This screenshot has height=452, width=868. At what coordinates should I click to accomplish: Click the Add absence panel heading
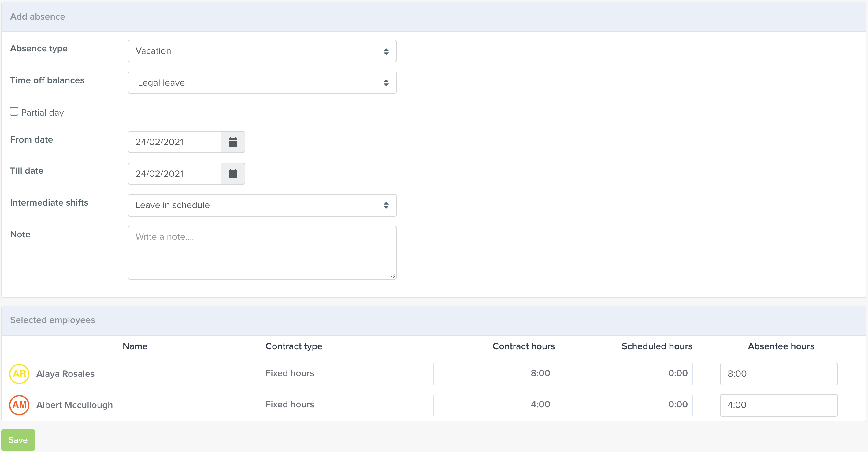pyautogui.click(x=37, y=17)
